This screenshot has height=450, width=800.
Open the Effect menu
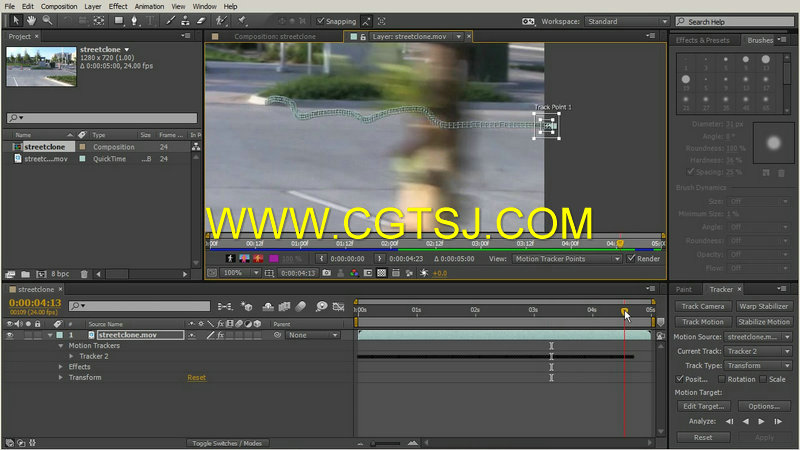(x=118, y=6)
